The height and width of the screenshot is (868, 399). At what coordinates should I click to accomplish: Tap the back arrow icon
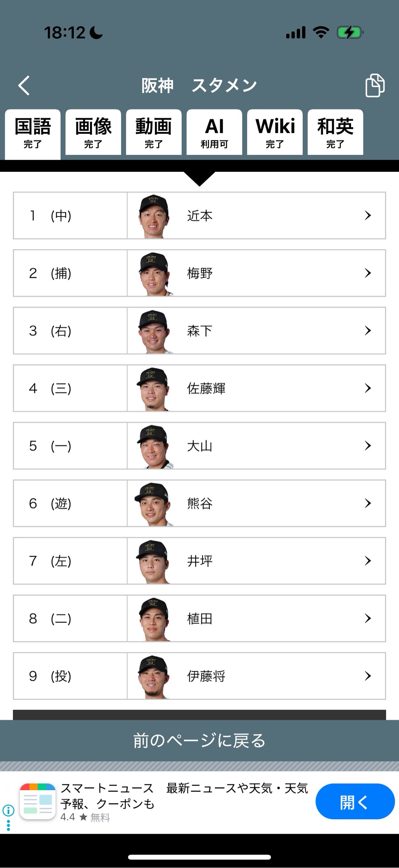coord(24,86)
